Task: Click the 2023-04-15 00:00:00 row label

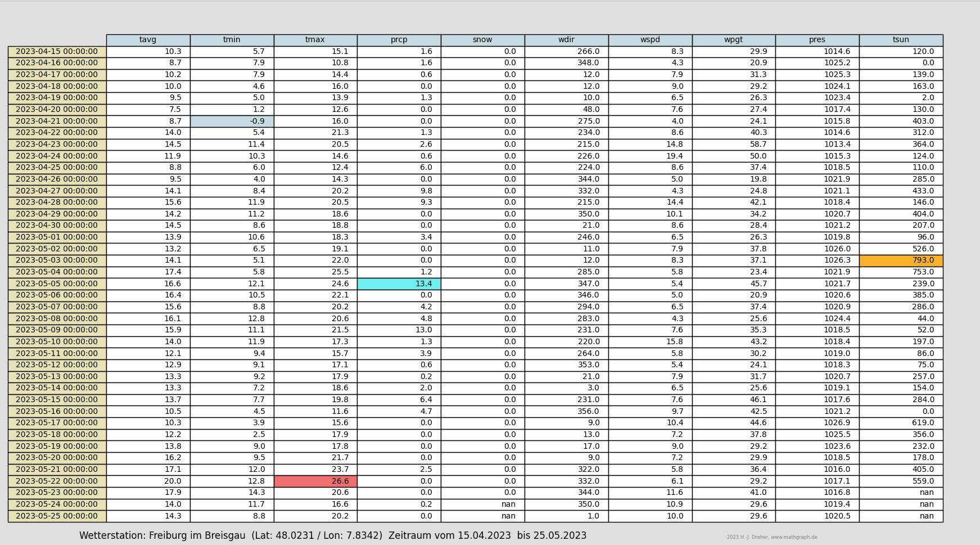Action: coord(57,52)
